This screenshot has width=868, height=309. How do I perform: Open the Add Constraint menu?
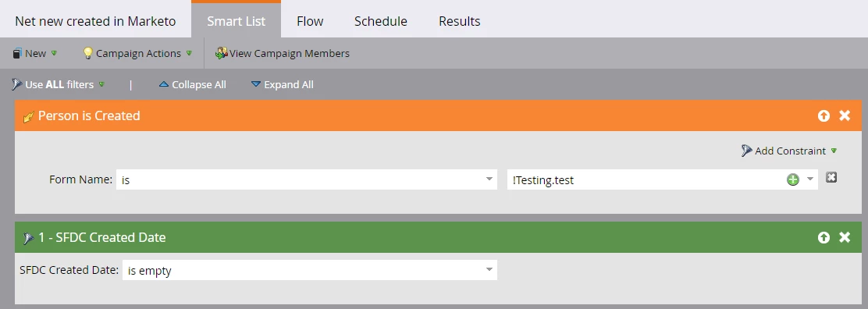point(789,151)
